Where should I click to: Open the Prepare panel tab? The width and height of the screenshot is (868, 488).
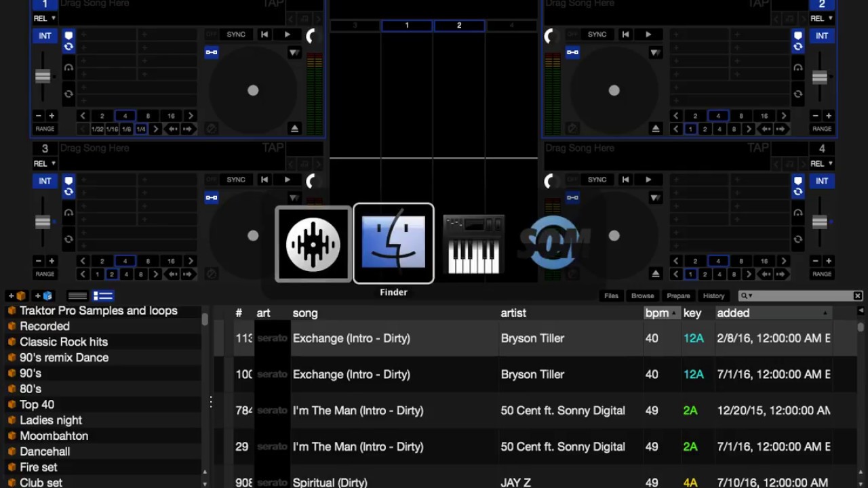click(678, 296)
